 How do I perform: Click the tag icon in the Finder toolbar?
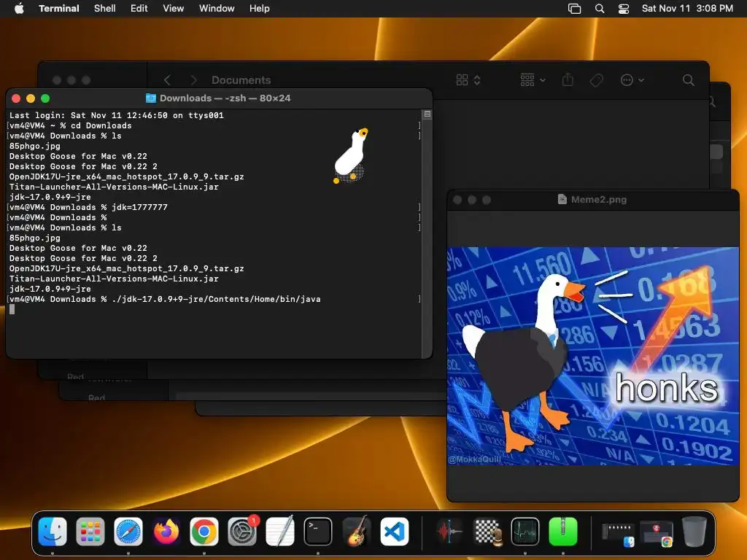tap(597, 80)
